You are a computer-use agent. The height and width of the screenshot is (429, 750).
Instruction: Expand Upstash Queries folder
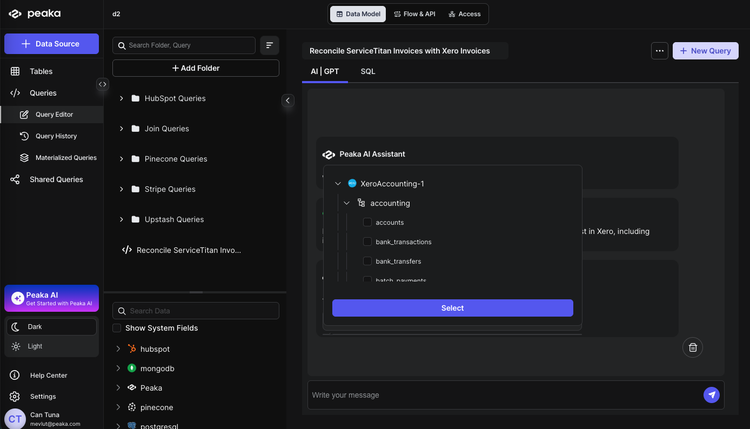(121, 219)
